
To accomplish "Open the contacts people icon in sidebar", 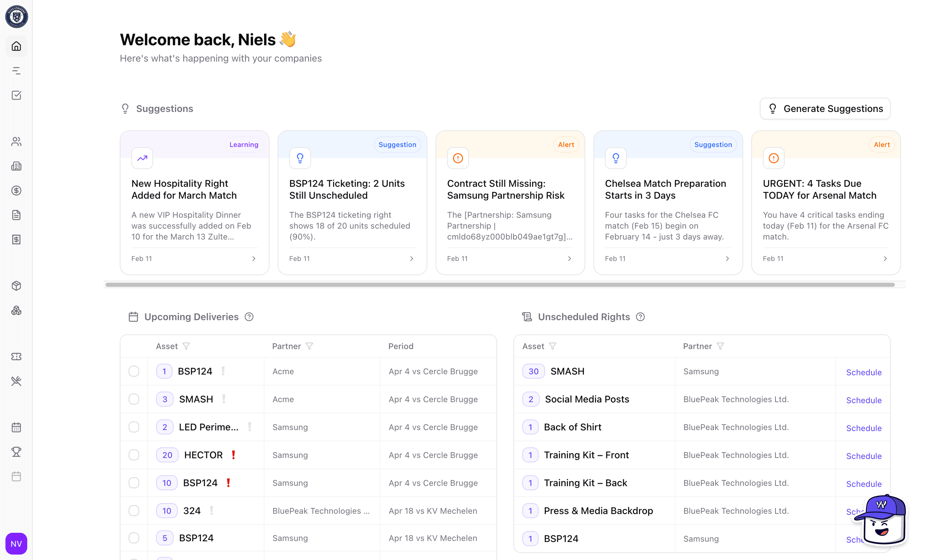I will pos(16,142).
